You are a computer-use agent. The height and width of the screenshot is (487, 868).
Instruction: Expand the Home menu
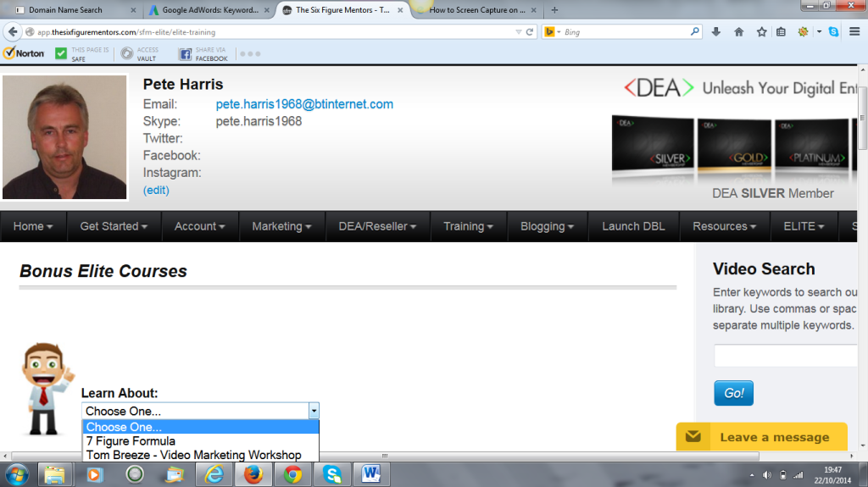33,226
